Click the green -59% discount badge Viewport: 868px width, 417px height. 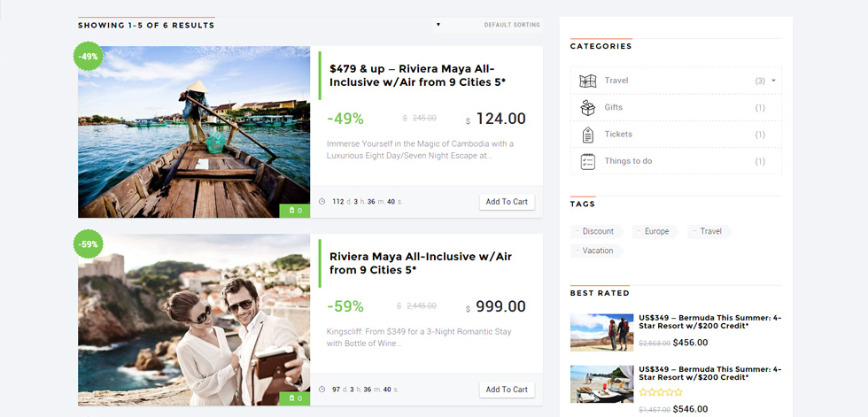click(88, 243)
